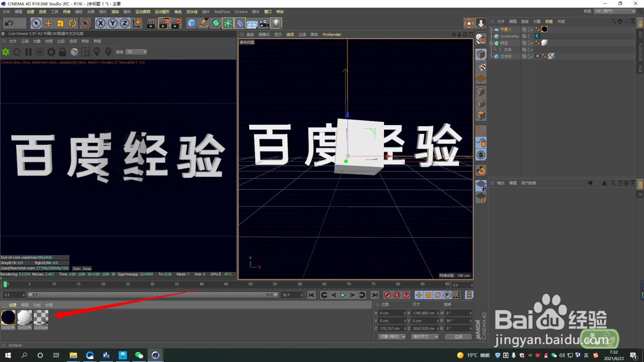Pause the Octane render

(x=28, y=52)
